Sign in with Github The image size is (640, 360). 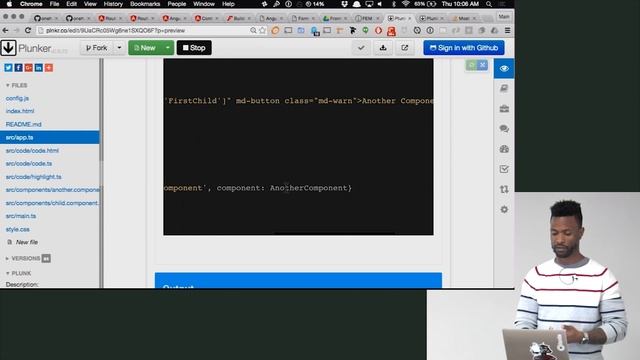point(464,48)
